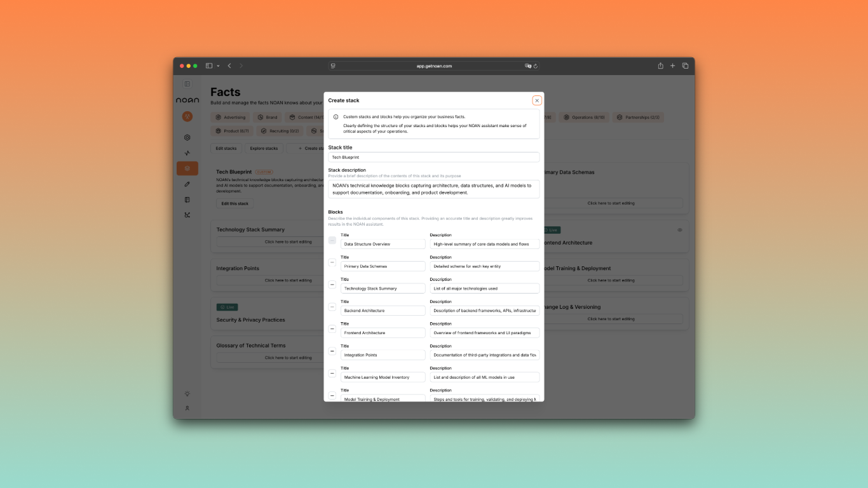Click the Safari Share icon
Viewport: 868px width, 488px height.
coord(661,65)
